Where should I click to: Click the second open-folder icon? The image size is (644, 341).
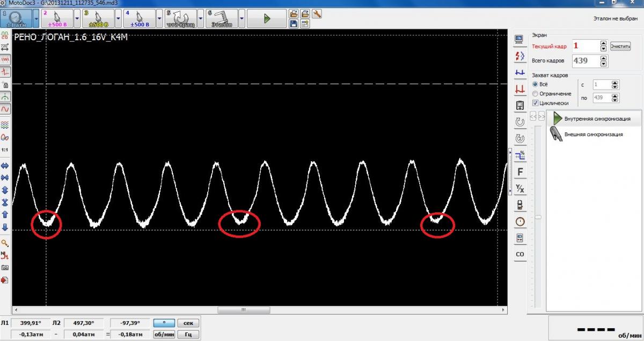click(305, 14)
